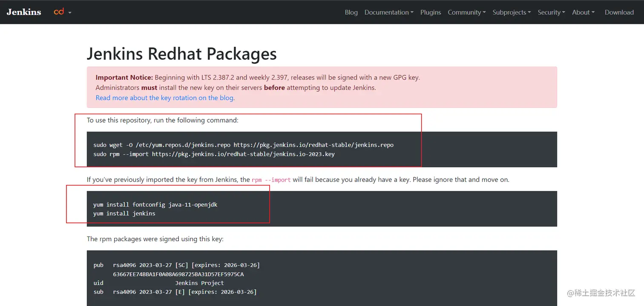The height and width of the screenshot is (306, 644).
Task: Go to the Plugins page
Action: (431, 12)
